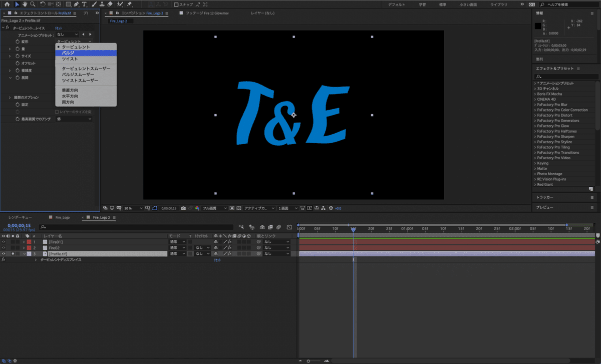
Task: Select the Puppet Pin tool
Action: [x=130, y=4]
